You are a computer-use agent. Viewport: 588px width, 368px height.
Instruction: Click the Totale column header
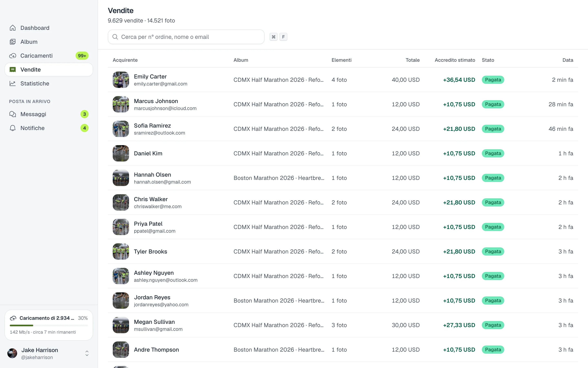413,60
